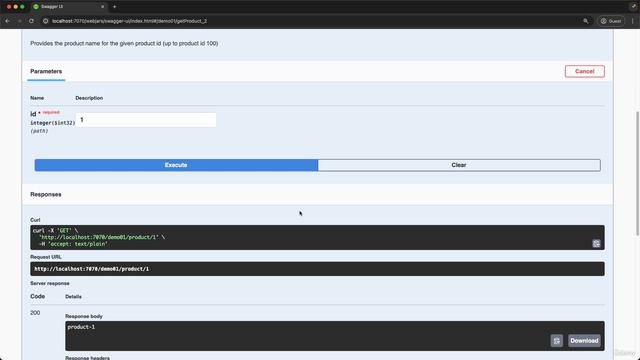The image size is (640, 360).
Task: Click the id parameter input field
Action: (x=146, y=120)
